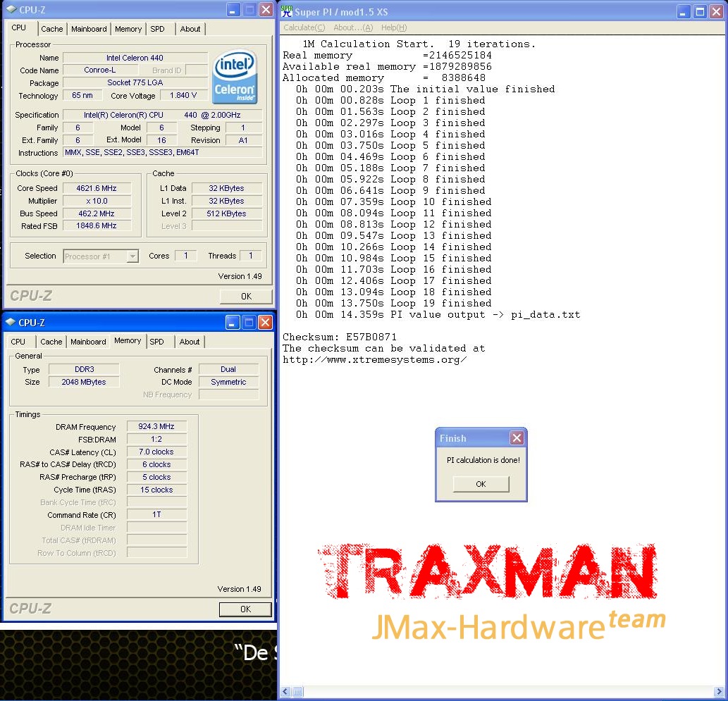The image size is (728, 701).
Task: Click the Instructions field MMX, SSE list
Action: [x=163, y=152]
